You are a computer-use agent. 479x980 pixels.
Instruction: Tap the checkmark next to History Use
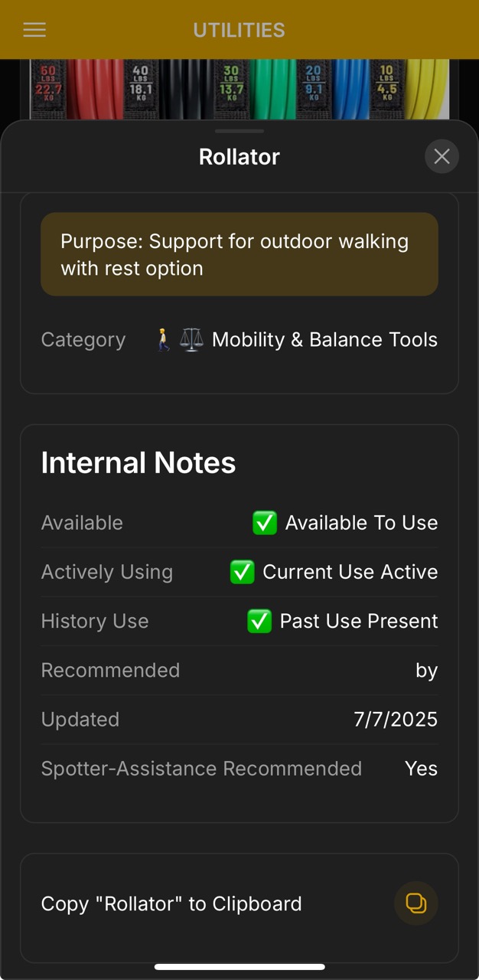coord(260,621)
